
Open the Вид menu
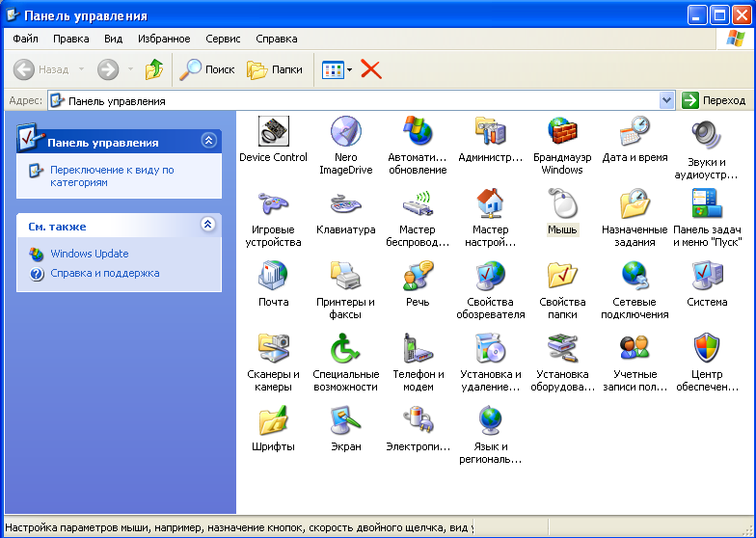(x=114, y=39)
